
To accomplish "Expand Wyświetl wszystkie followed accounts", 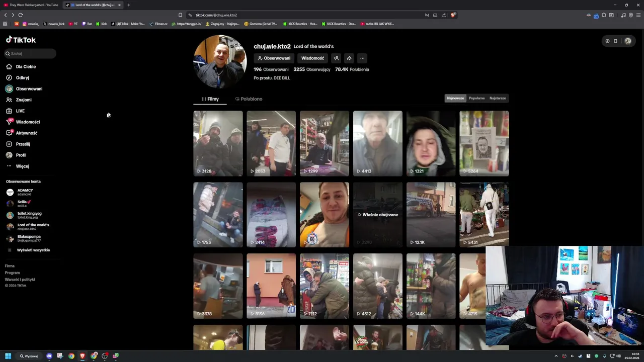I will [28, 250].
